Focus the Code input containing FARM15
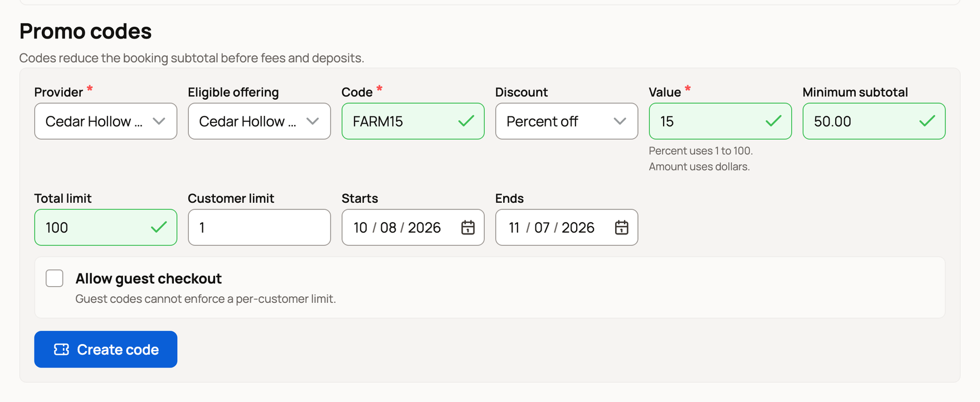This screenshot has height=402, width=980. pos(413,121)
